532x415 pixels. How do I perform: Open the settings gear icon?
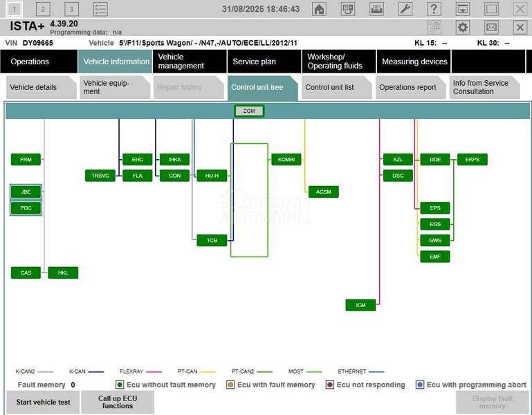pyautogui.click(x=463, y=27)
